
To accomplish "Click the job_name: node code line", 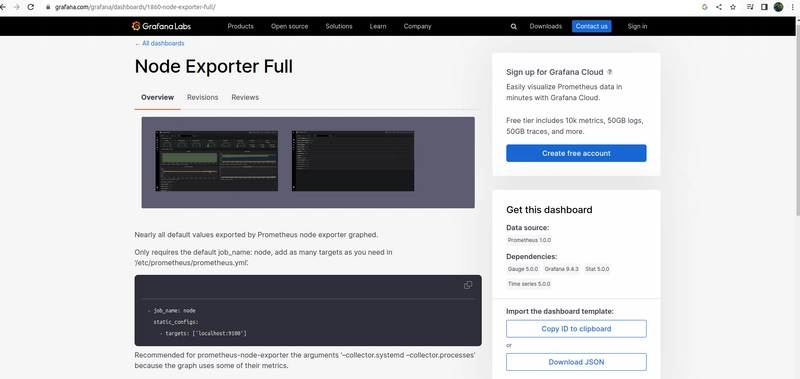I will coord(171,310).
